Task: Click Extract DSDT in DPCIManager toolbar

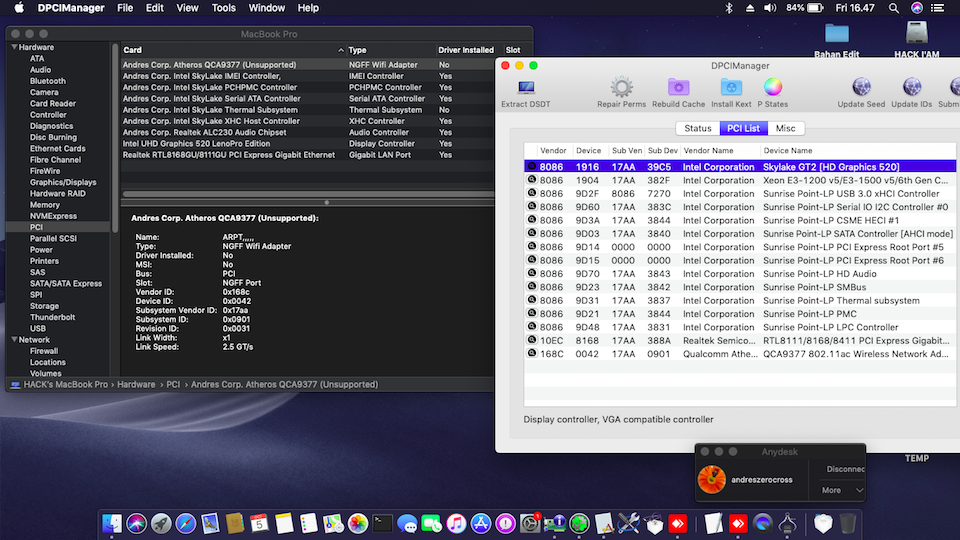Action: (x=525, y=94)
